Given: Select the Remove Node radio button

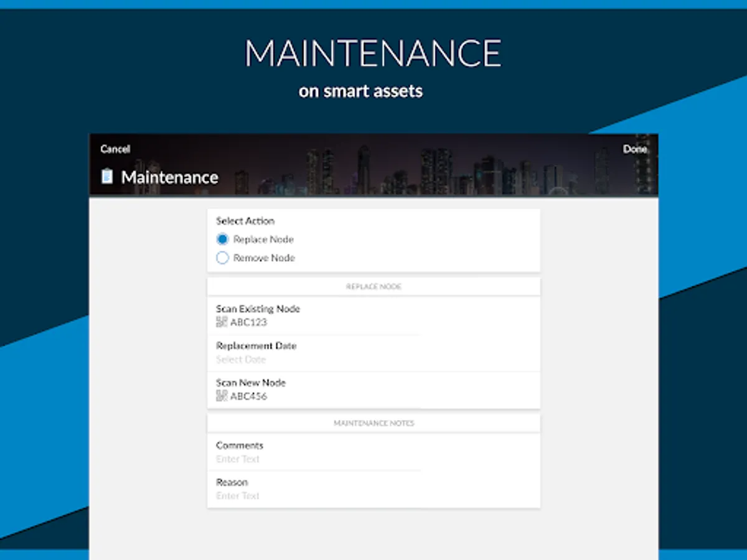Looking at the screenshot, I should (222, 258).
